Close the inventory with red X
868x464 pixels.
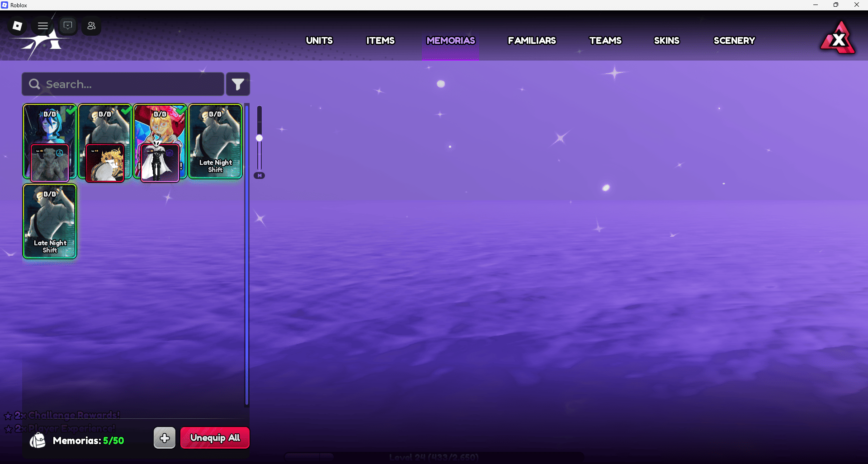[x=839, y=39]
